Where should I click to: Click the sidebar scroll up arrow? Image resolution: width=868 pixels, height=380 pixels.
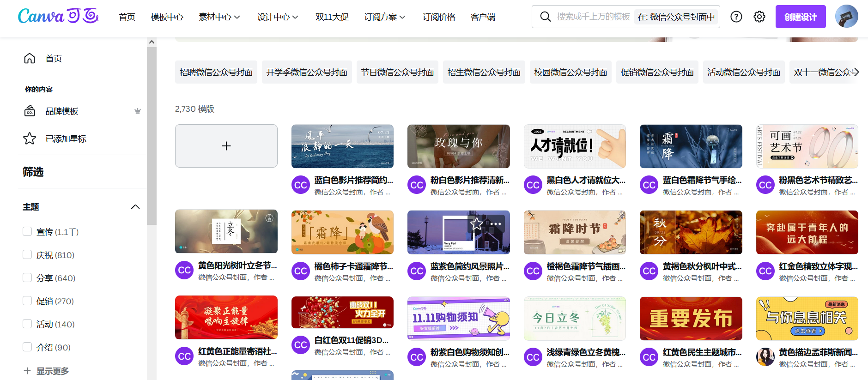point(152,42)
